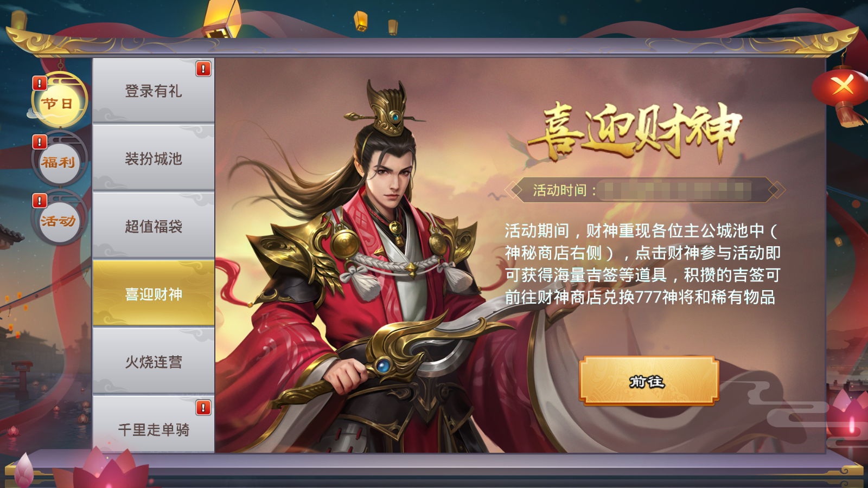Click the 活动时间 date banner
Screen dimensions: 868x488
pos(644,190)
